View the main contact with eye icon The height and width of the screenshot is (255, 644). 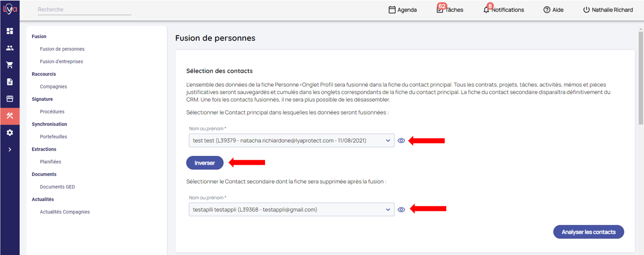(401, 140)
